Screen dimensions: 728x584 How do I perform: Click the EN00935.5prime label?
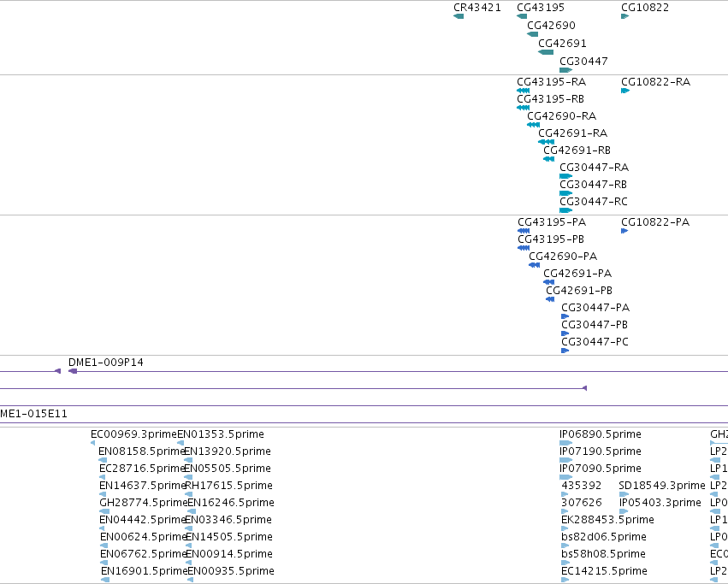(231, 571)
